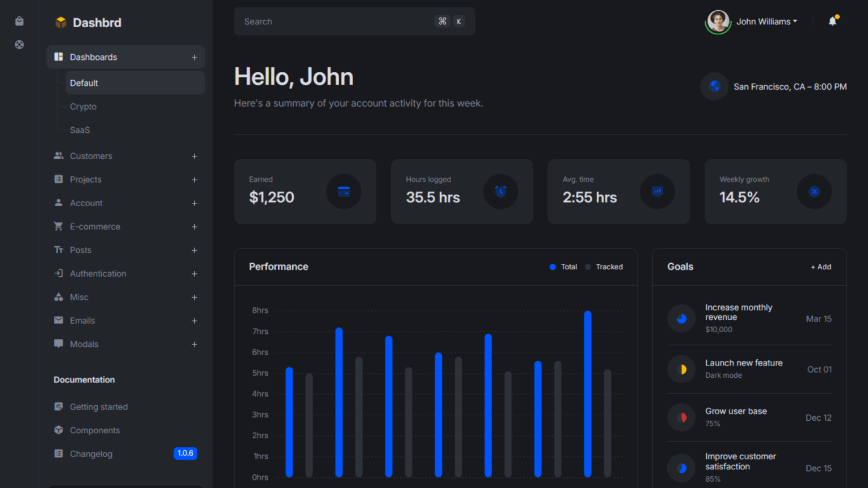Focus the Search input field
The width and height of the screenshot is (868, 488).
pos(336,21)
